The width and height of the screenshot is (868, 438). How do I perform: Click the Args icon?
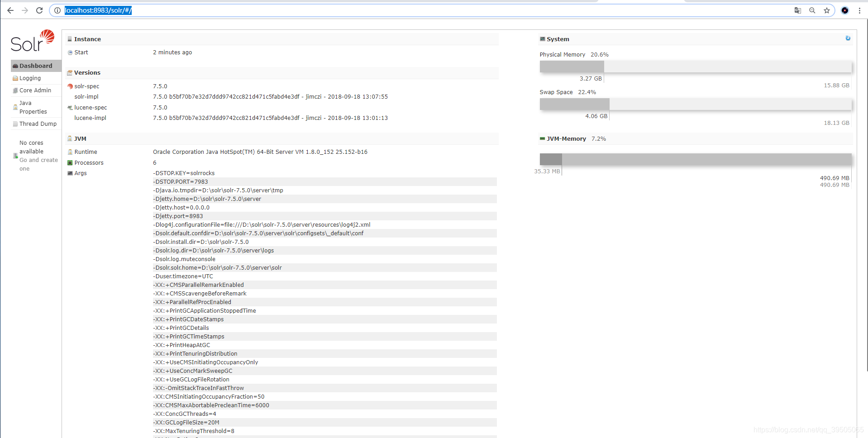click(x=70, y=173)
